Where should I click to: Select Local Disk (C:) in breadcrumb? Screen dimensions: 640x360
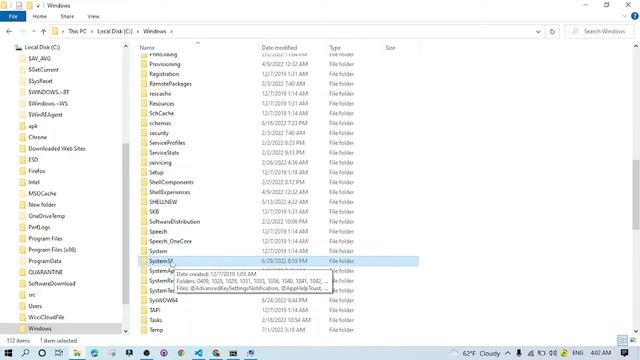(115, 31)
